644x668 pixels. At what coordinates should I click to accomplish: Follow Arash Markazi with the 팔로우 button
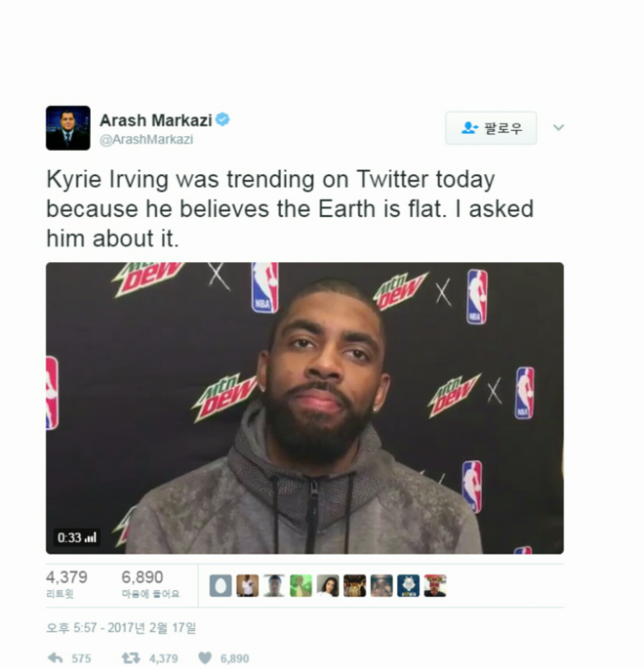point(492,128)
